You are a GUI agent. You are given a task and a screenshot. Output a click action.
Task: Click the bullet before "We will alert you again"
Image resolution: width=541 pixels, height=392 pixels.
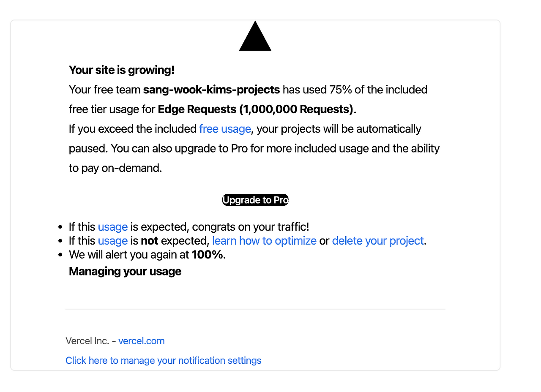pyautogui.click(x=61, y=256)
